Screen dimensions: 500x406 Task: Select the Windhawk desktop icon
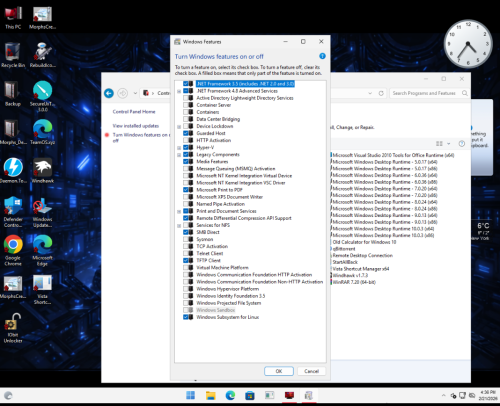tap(42, 171)
